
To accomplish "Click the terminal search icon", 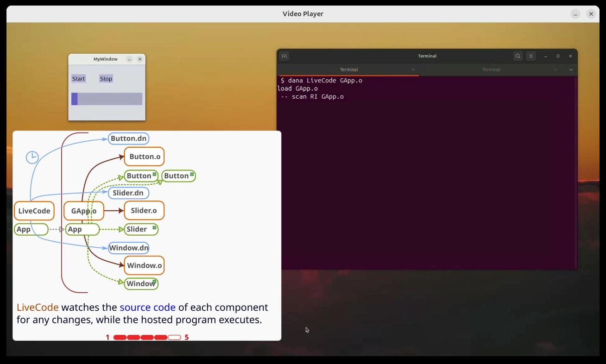I will pos(518,56).
